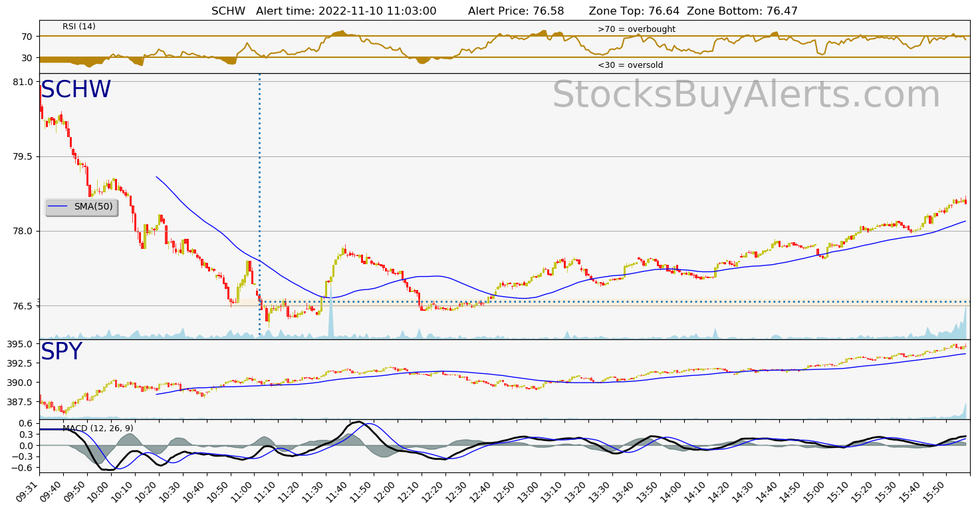This screenshot has height=511, width=980.
Task: Click the RSI (14) label
Action: [79, 27]
